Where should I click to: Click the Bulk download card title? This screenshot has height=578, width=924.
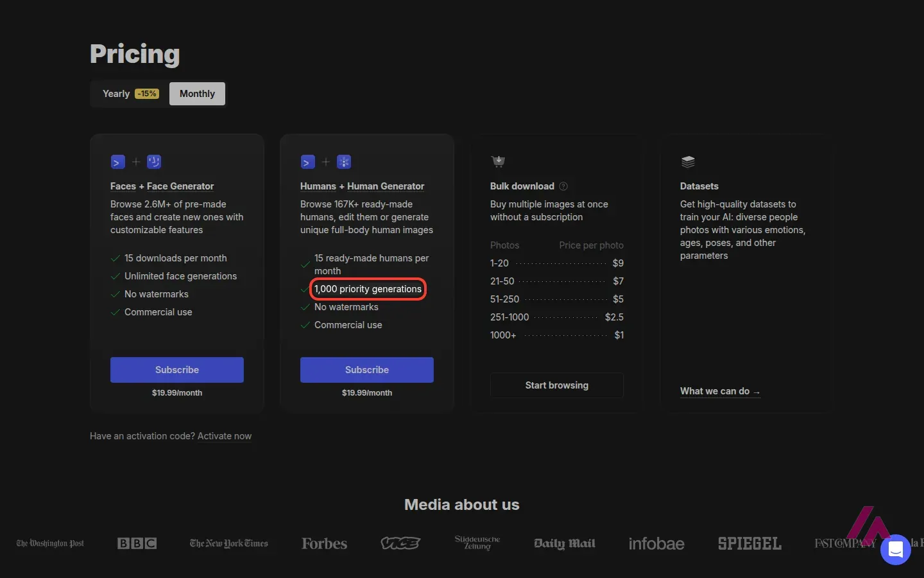click(x=522, y=186)
